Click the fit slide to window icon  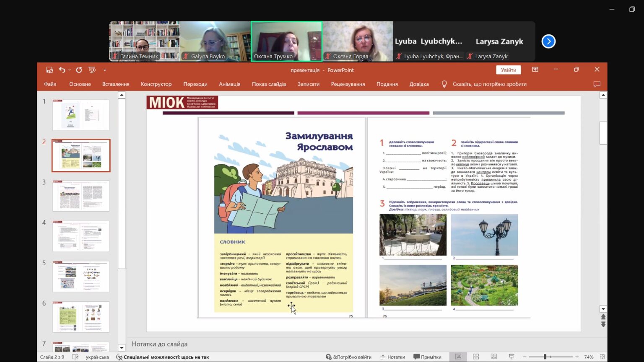(x=602, y=357)
